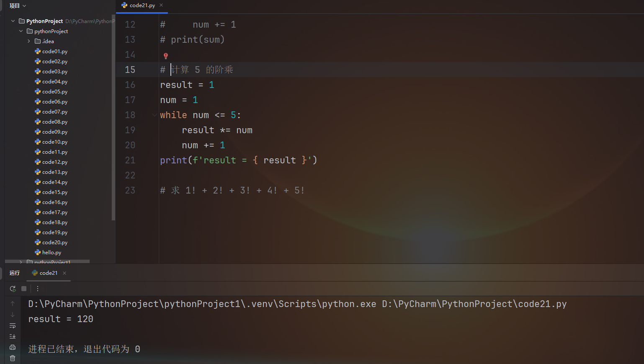Expand the .idea folder
Screen dimensions: 644x364
29,41
